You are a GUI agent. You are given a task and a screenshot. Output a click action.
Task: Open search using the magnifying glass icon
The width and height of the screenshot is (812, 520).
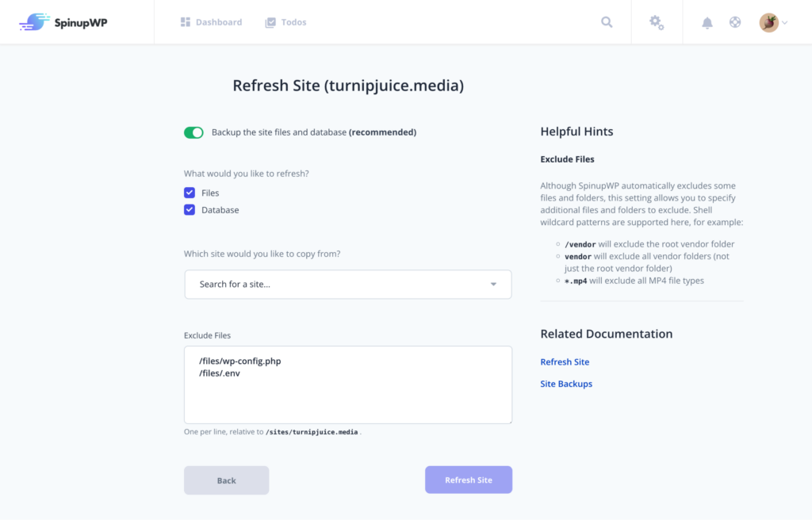click(607, 22)
